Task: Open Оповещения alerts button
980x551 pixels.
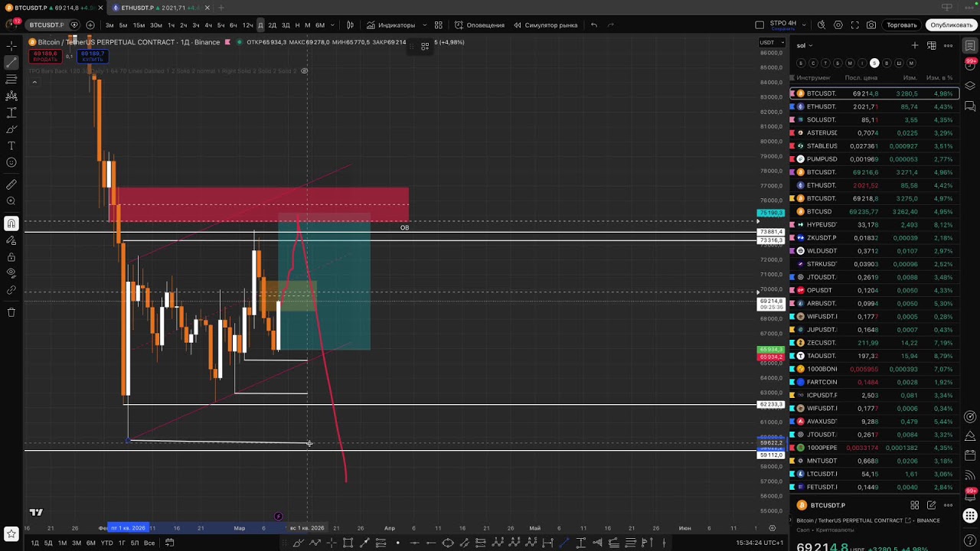Action: 480,25
